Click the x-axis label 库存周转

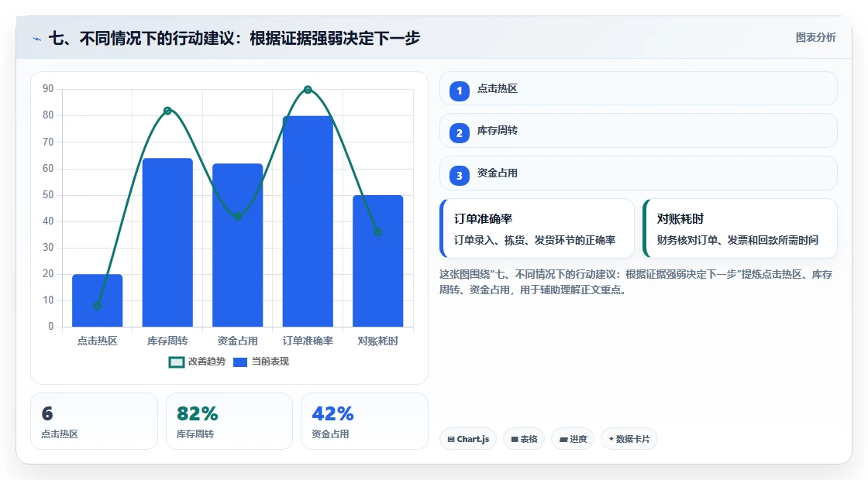167,341
